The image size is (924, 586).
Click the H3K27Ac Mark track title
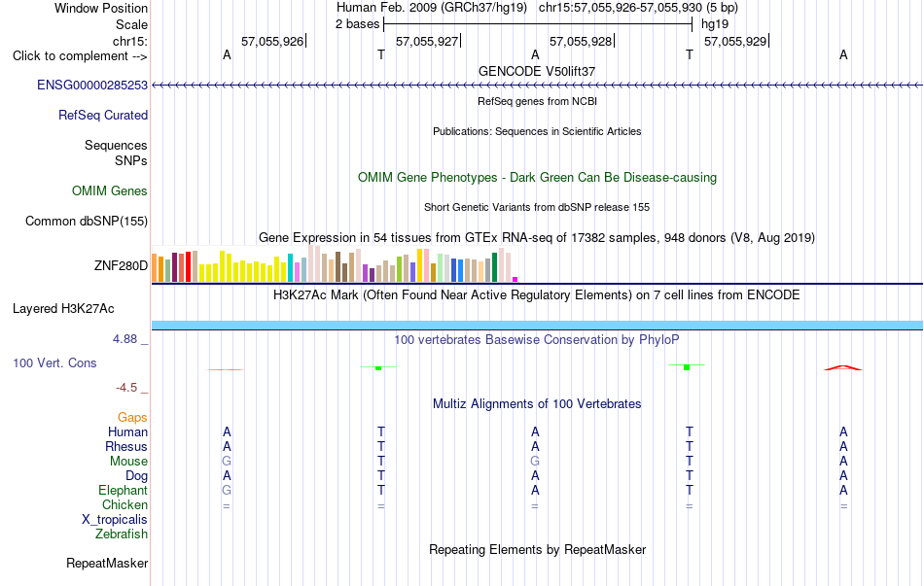537,294
